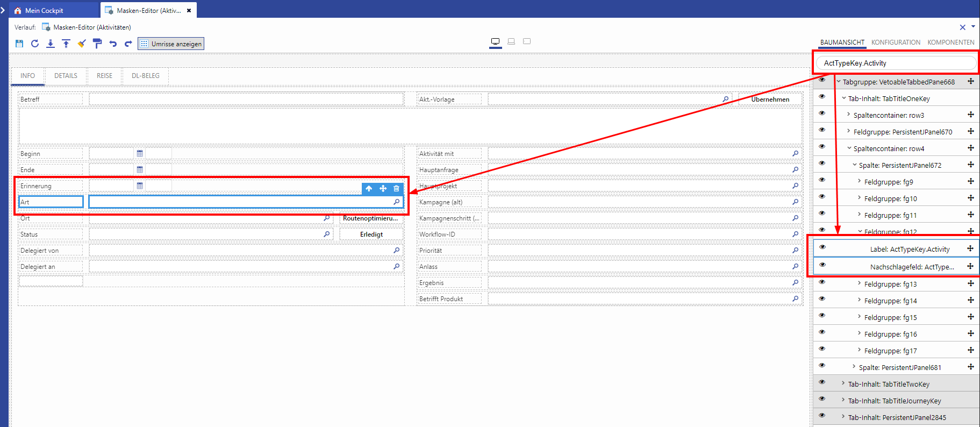Collapse the Spaltencontainer: row4 node

[x=849, y=148]
